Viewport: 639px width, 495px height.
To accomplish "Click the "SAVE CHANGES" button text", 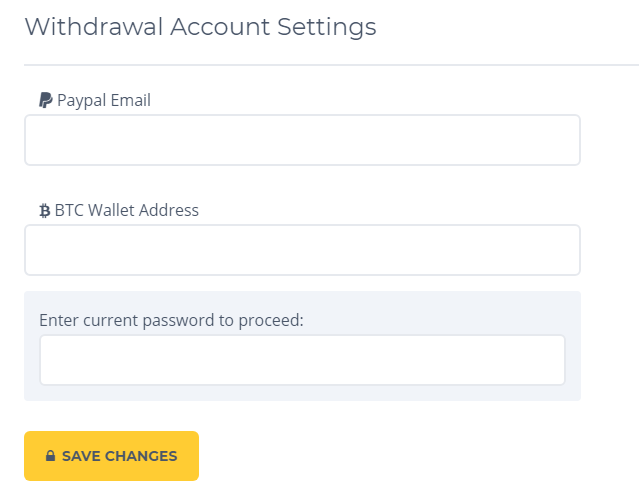I will pos(119,456).
